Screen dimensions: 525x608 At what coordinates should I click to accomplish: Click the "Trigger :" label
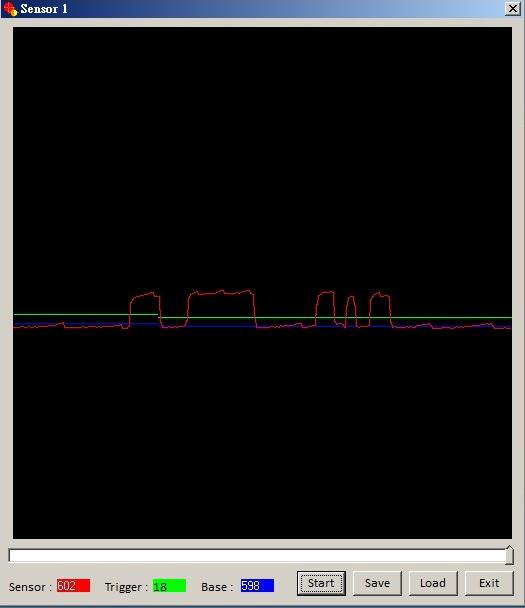click(126, 587)
